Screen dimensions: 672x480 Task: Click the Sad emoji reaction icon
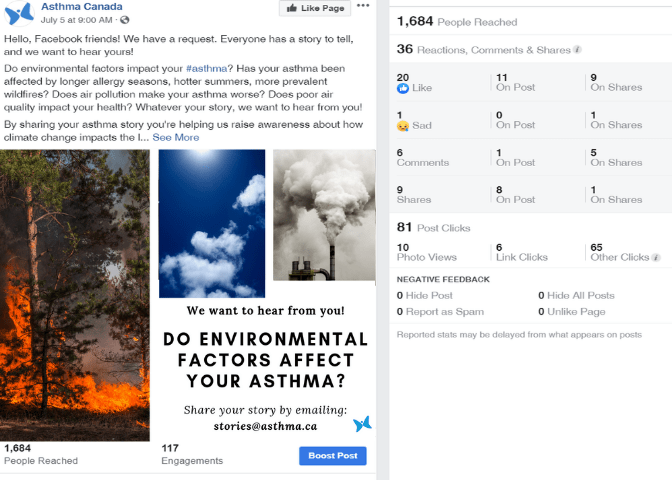click(x=403, y=126)
